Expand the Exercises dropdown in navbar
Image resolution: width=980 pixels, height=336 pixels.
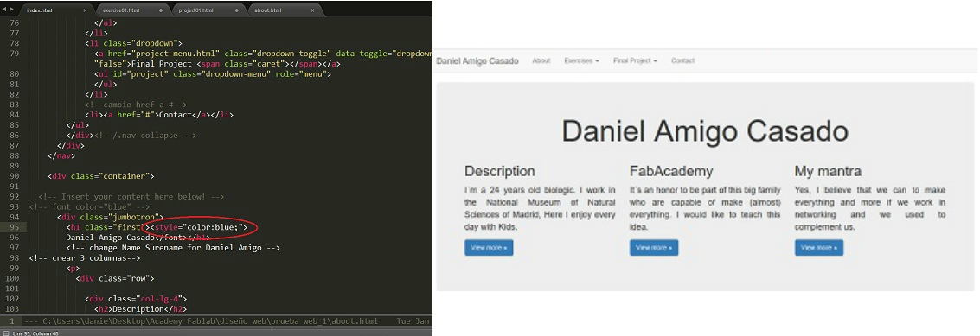click(x=581, y=60)
